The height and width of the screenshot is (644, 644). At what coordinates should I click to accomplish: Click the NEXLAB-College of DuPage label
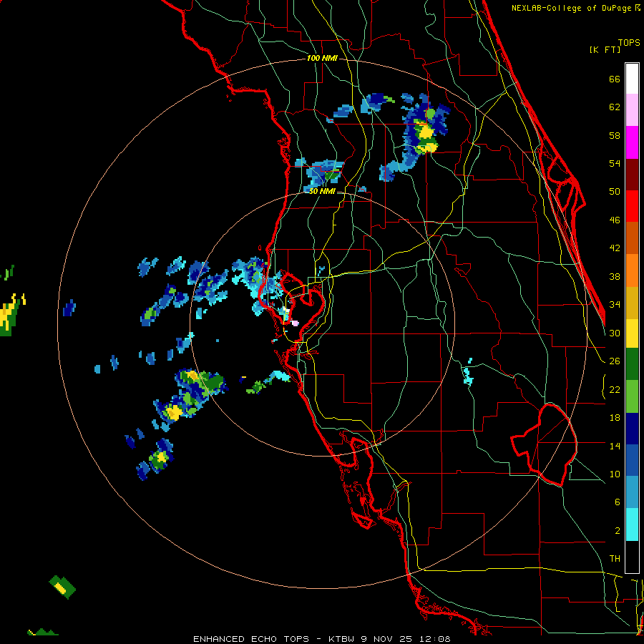(571, 8)
